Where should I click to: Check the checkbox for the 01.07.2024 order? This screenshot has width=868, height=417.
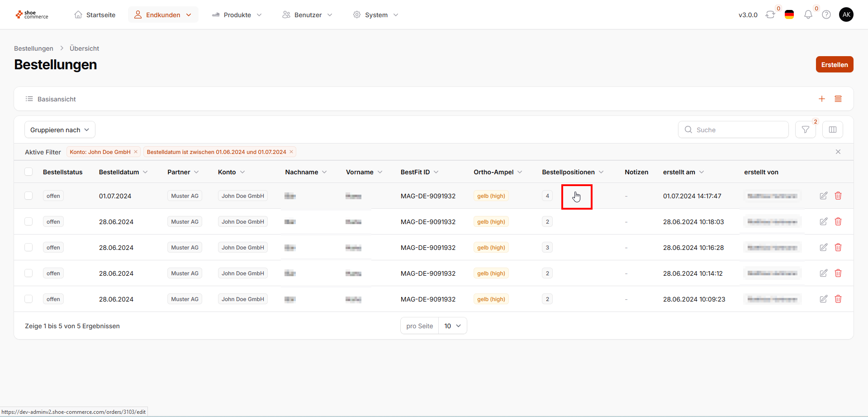pyautogui.click(x=28, y=196)
